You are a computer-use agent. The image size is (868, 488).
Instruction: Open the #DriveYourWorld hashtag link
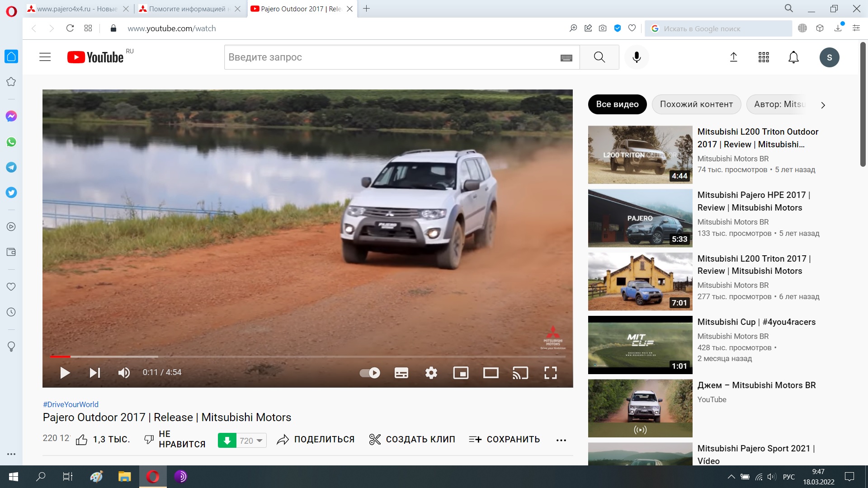pyautogui.click(x=71, y=404)
